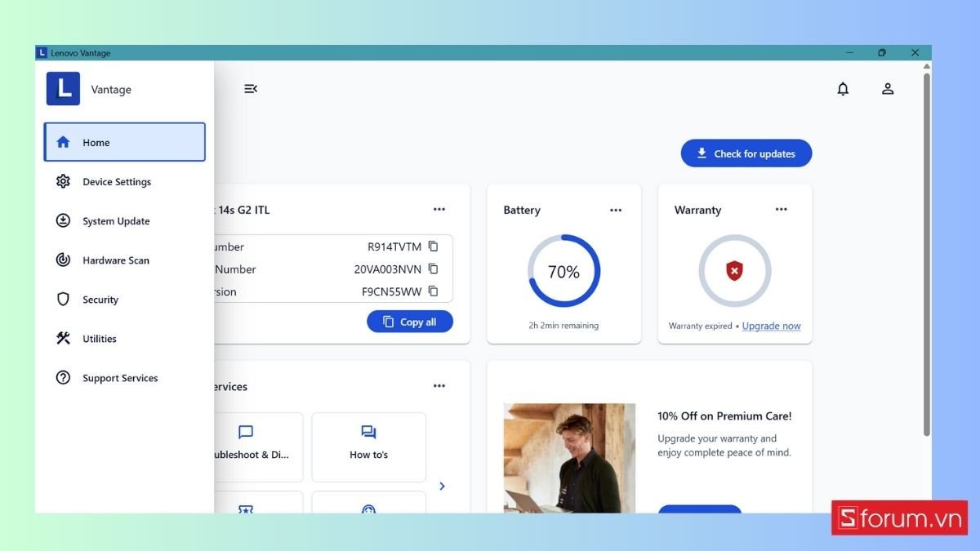Open the user account profile icon

point(888,89)
